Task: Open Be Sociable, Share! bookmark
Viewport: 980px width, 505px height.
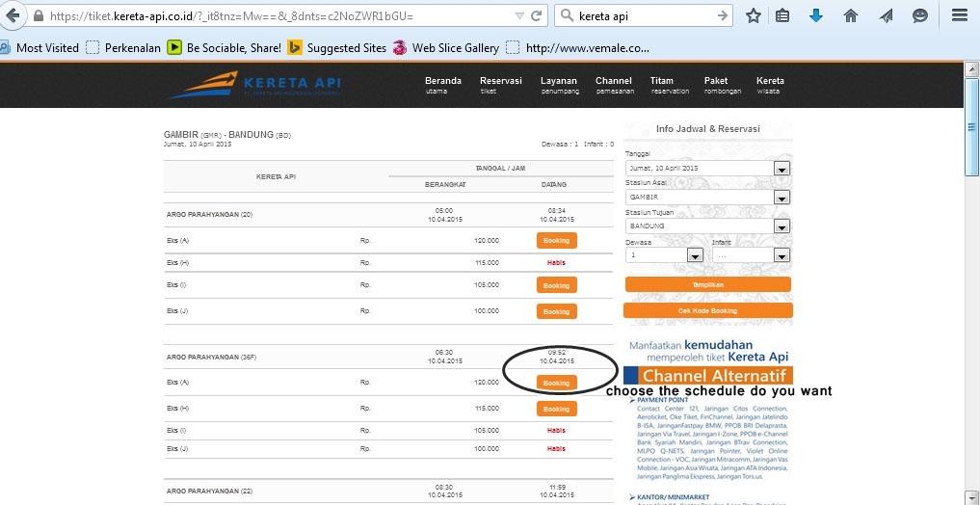Action: coord(225,47)
